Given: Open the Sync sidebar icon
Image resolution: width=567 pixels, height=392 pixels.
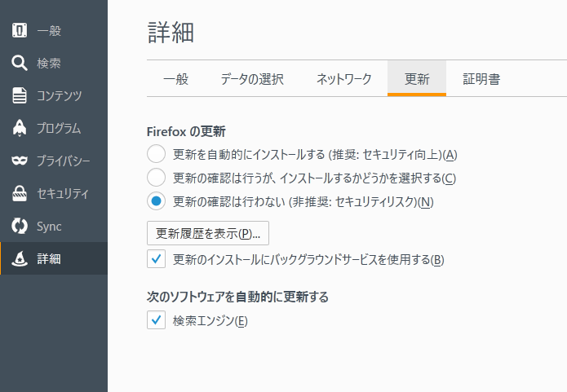Looking at the screenshot, I should coord(20,227).
